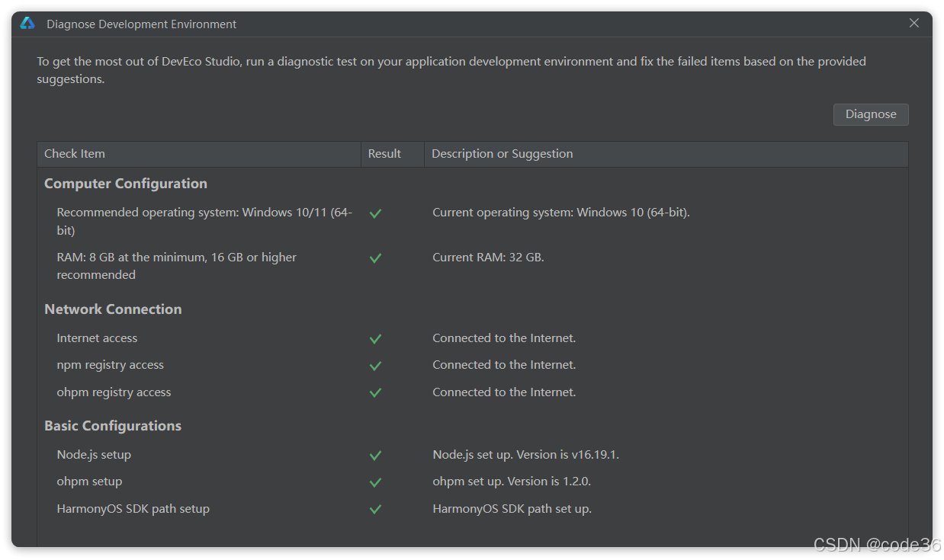944x560 pixels.
Task: Click the Internet access result checkmark
Action: point(375,339)
